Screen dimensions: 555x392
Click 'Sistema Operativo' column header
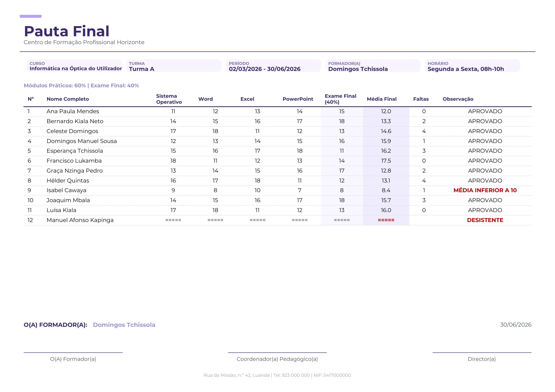[169, 99]
